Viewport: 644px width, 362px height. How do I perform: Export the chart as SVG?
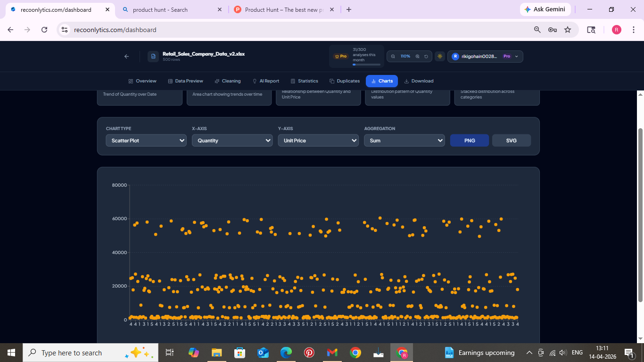point(512,140)
